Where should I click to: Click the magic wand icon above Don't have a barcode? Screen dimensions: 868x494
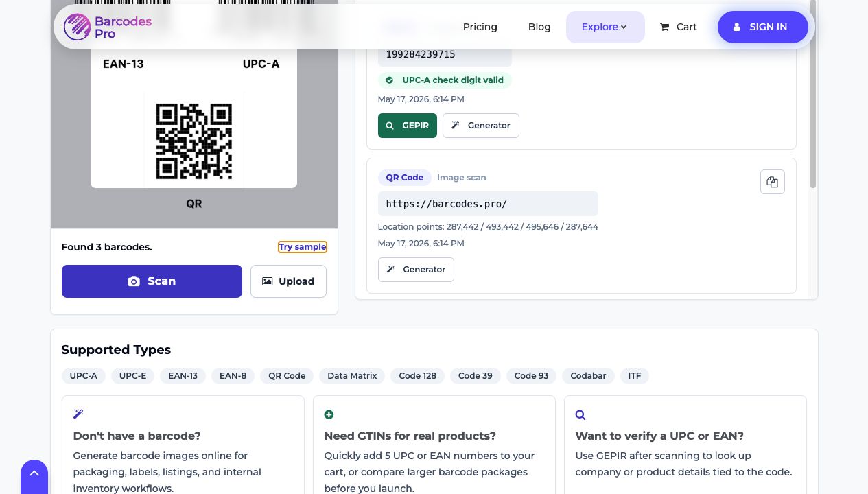click(x=78, y=414)
